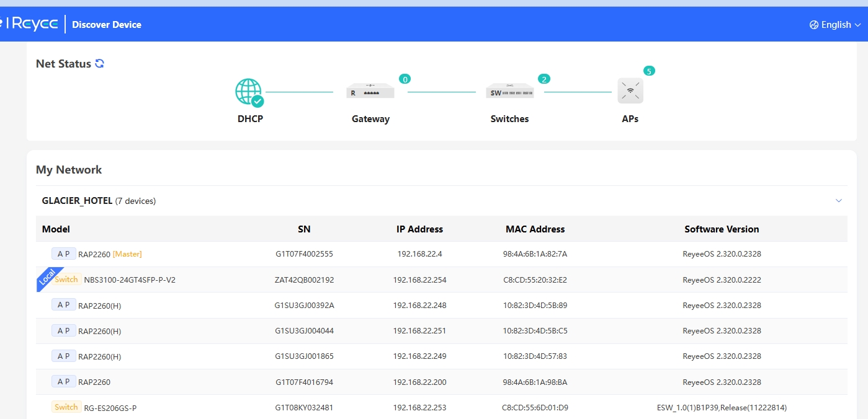The height and width of the screenshot is (419, 868).
Task: Click the APs count badge 5
Action: click(x=649, y=71)
